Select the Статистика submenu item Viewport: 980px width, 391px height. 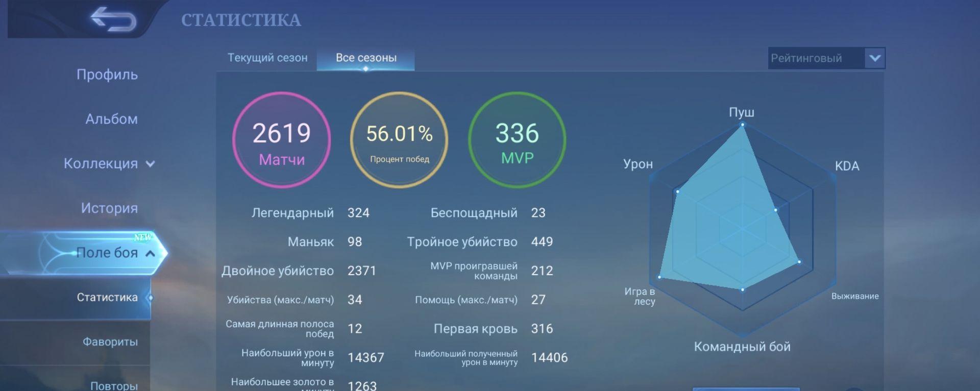click(x=107, y=298)
